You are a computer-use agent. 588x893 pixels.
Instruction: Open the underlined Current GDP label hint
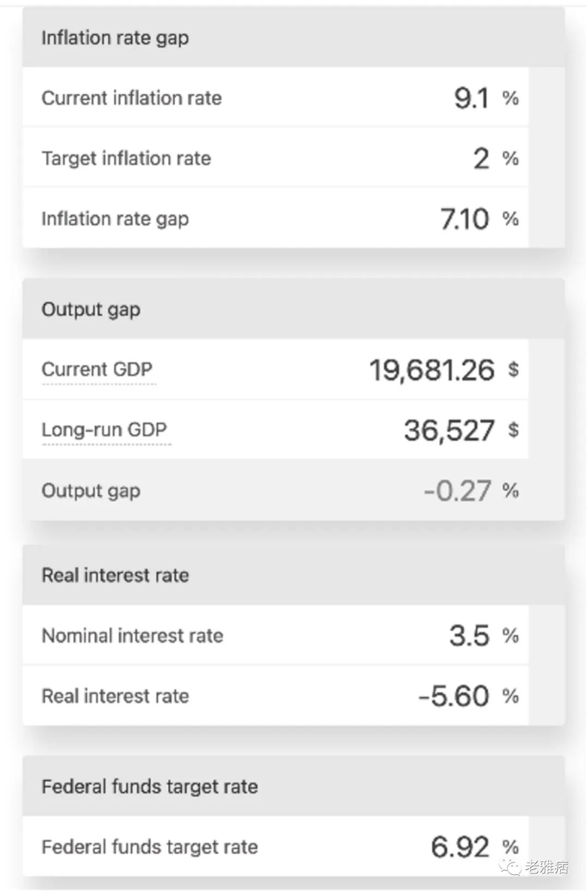click(97, 370)
